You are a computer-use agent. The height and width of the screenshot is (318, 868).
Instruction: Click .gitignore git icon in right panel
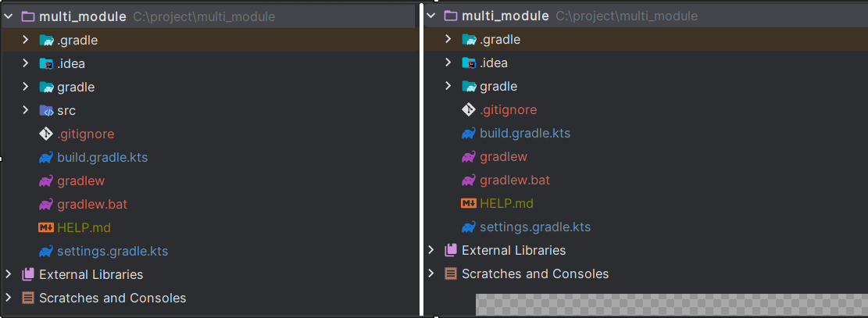(x=469, y=109)
